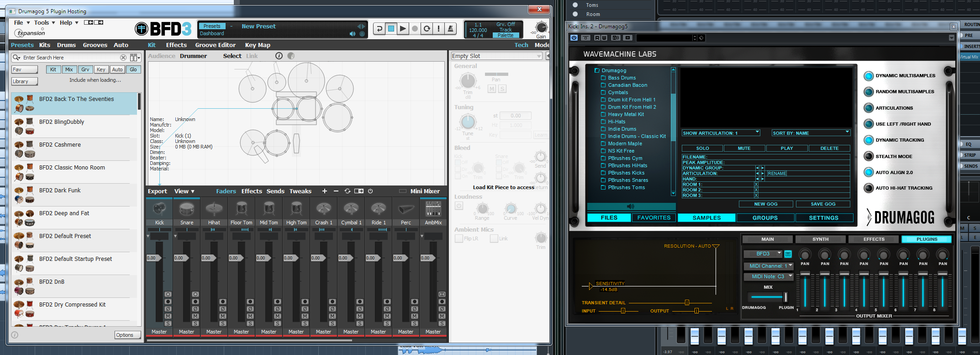Switch to the Kits browser tab
Screen dimensions: 980x355
[45, 45]
